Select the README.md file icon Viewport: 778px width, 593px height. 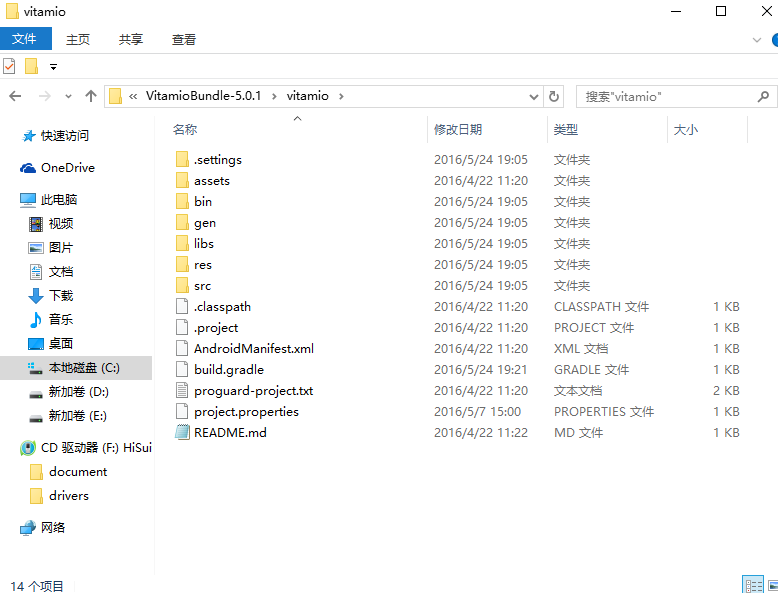point(182,432)
